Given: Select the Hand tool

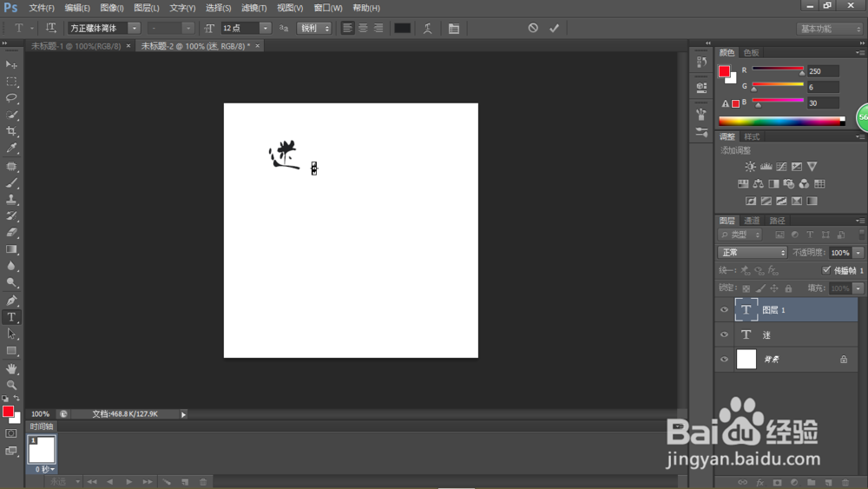Looking at the screenshot, I should [11, 368].
